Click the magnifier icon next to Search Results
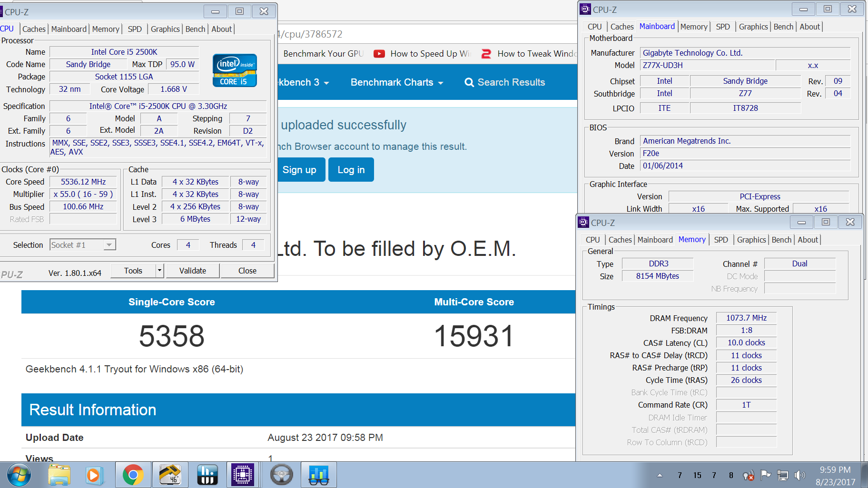This screenshot has height=488, width=868. 469,82
